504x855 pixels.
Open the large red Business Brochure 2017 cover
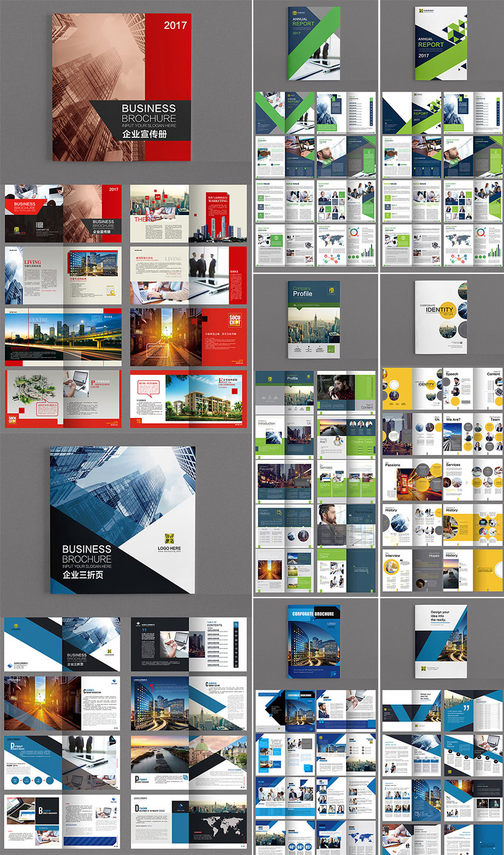121,87
